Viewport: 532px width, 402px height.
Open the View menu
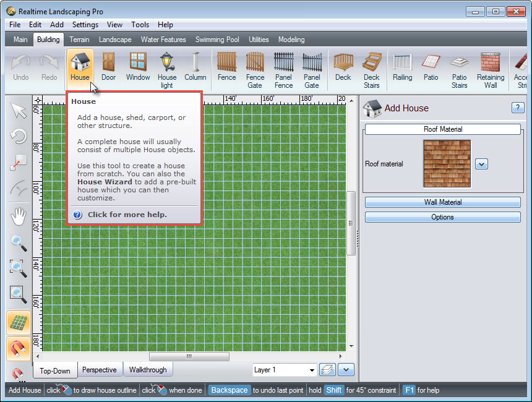click(114, 25)
